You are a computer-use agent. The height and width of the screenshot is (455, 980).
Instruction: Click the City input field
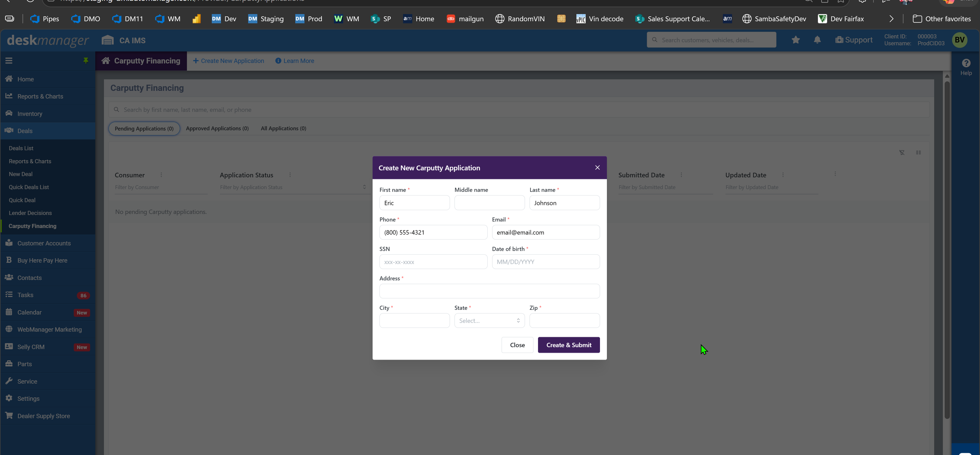click(414, 320)
